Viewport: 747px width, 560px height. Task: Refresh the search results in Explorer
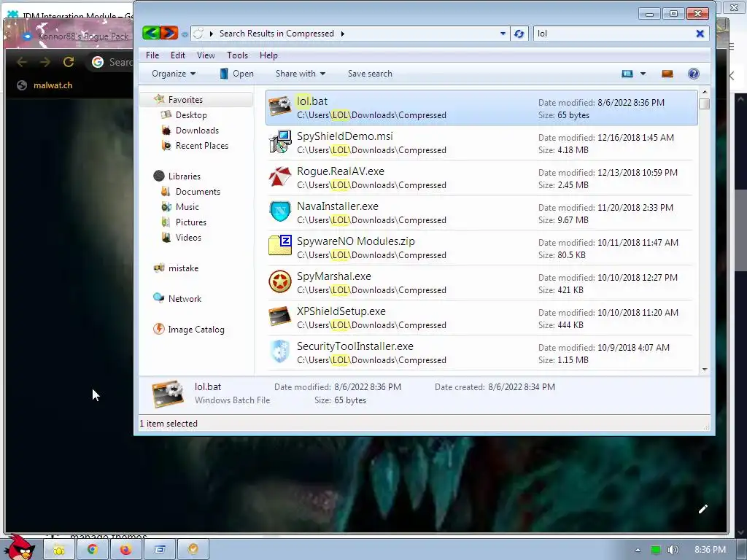[519, 34]
